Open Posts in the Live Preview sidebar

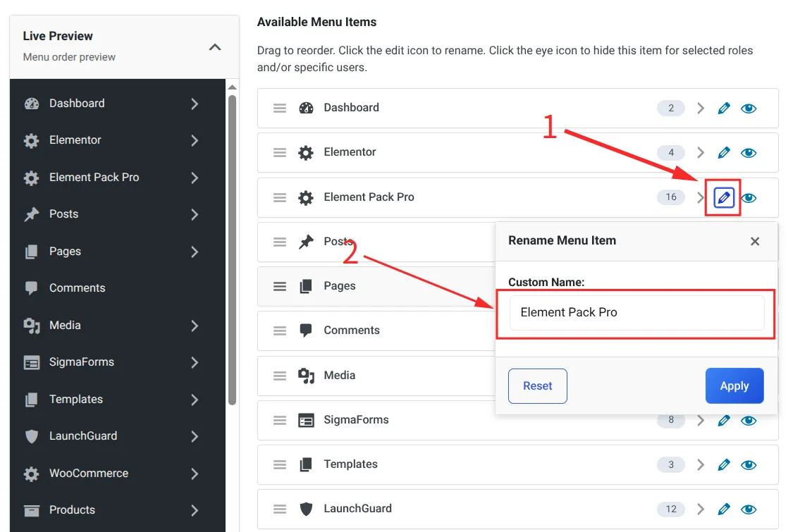pyautogui.click(x=63, y=214)
